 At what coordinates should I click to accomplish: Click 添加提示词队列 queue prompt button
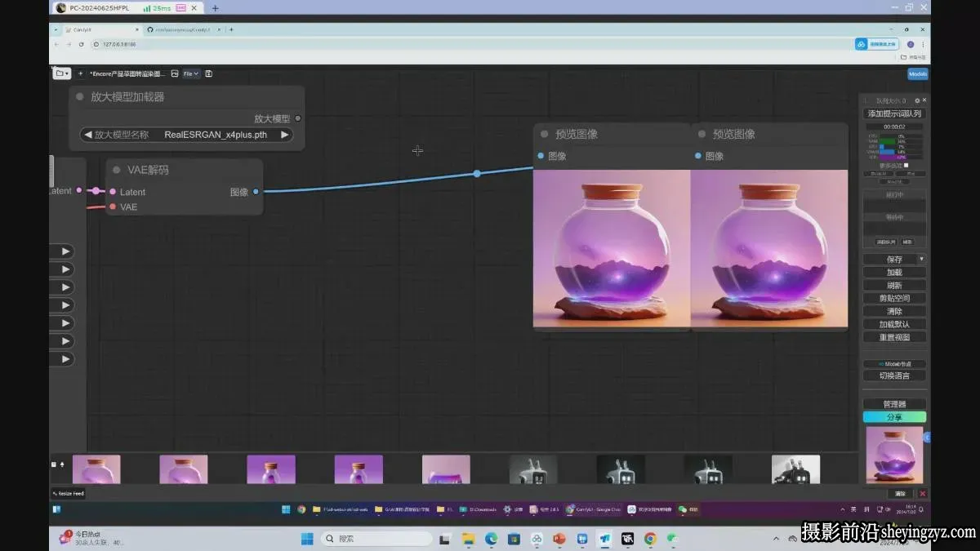point(894,113)
